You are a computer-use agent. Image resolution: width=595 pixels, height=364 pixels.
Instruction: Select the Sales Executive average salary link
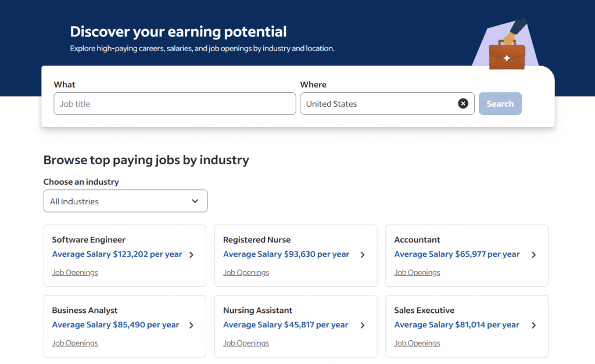point(456,325)
